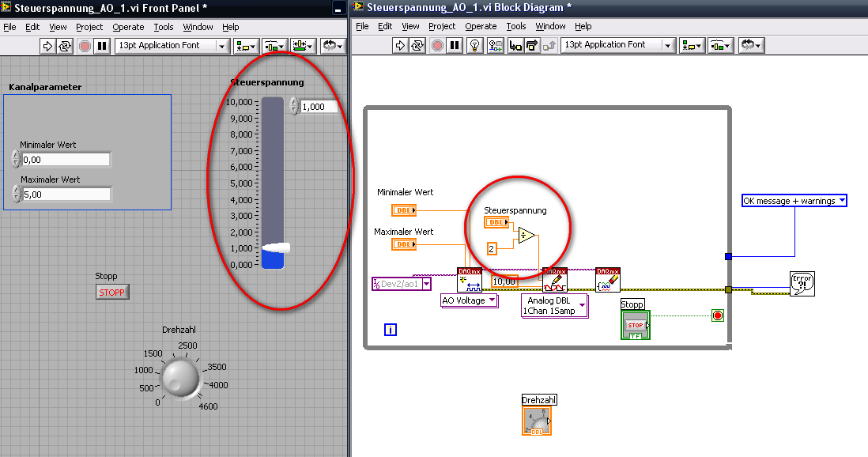Select the DAQmx Clear Task node
Screen dimensions: 868x457
point(607,281)
